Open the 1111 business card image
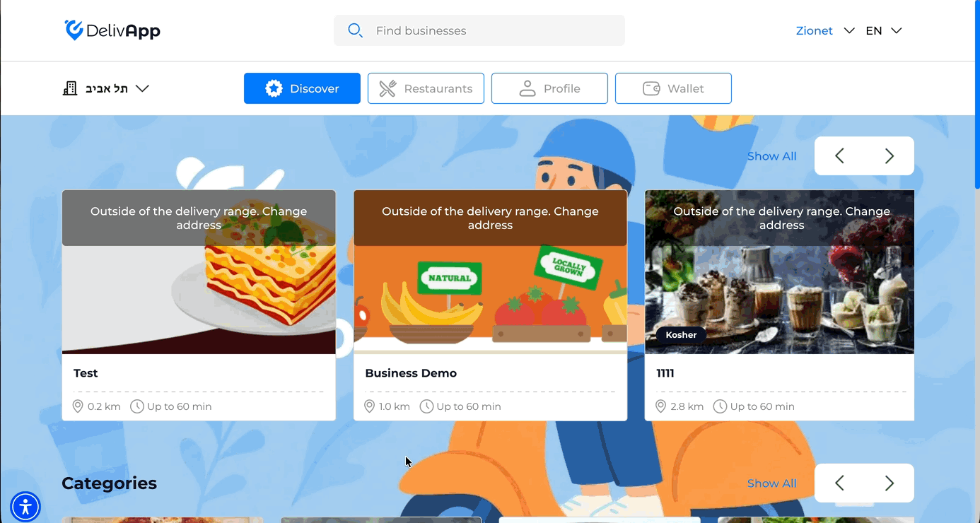The height and width of the screenshot is (523, 980). pyautogui.click(x=779, y=272)
